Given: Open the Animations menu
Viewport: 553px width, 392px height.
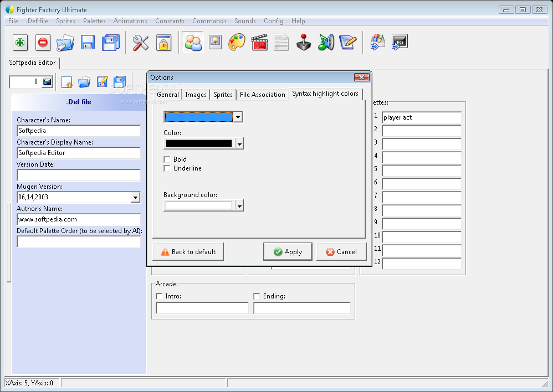Looking at the screenshot, I should tap(130, 21).
